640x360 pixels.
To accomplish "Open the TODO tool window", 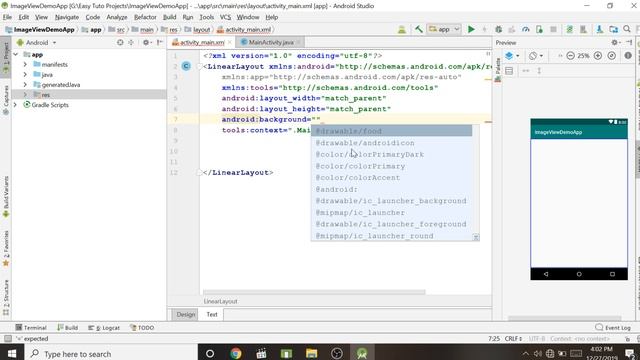I will pos(142,327).
